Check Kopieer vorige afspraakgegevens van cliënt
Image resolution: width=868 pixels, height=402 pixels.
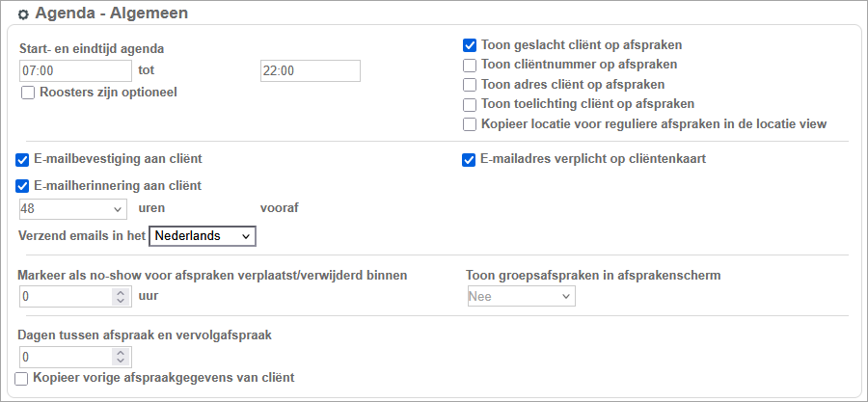pyautogui.click(x=22, y=378)
